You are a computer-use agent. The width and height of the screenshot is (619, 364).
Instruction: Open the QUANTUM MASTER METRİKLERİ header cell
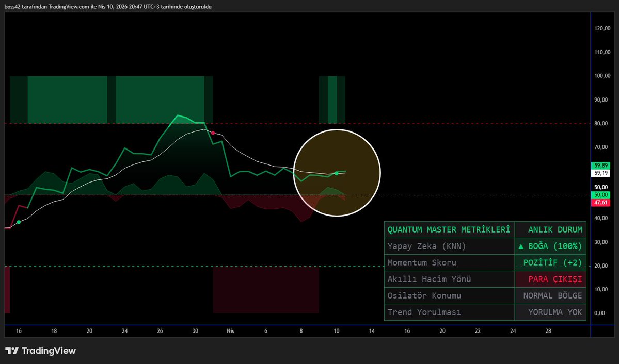(449, 229)
